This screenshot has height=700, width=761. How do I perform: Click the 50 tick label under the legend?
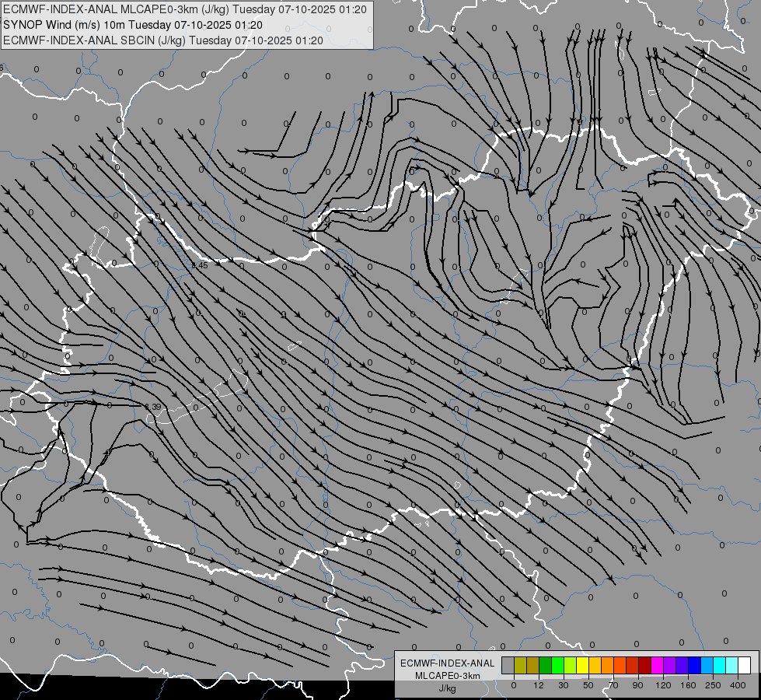(588, 685)
